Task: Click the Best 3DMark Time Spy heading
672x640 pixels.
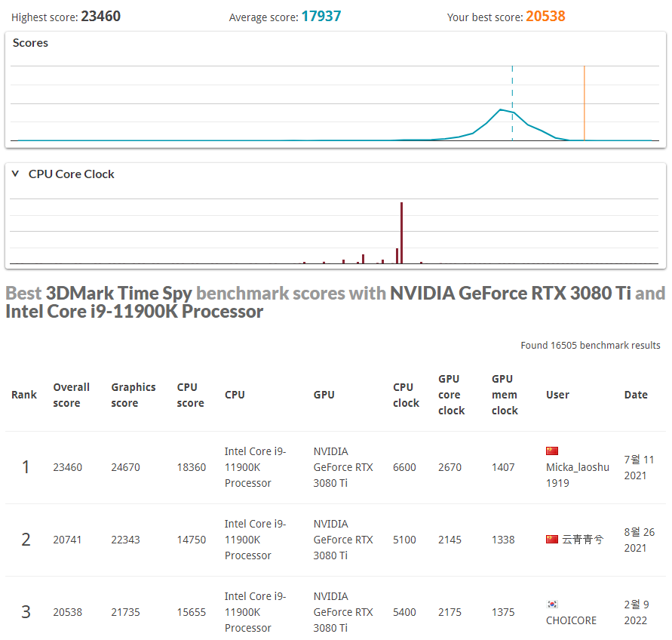Action: [x=335, y=303]
